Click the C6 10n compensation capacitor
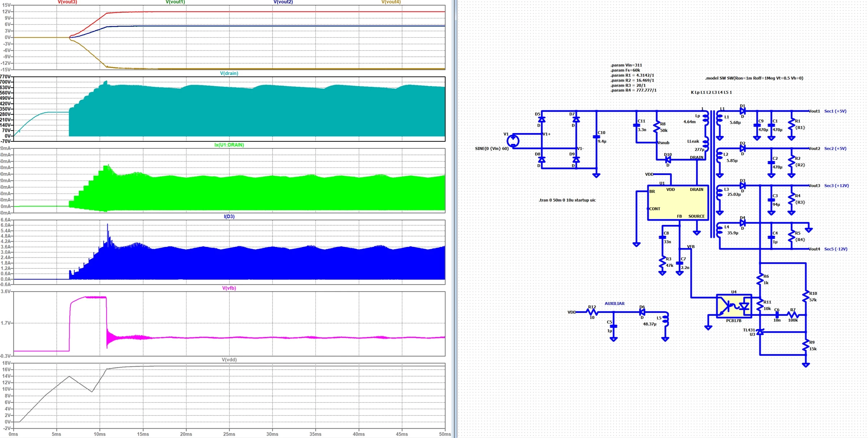868x438 pixels. [777, 315]
